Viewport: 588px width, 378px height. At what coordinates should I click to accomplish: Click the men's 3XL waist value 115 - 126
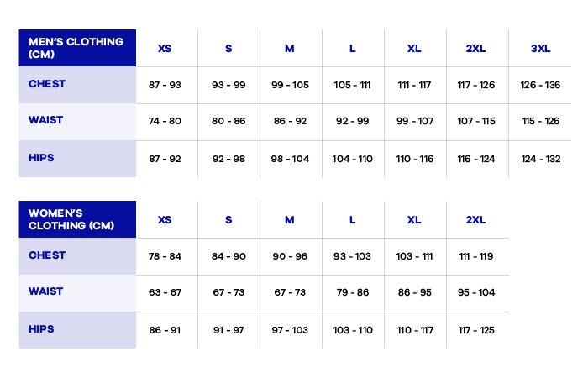click(x=540, y=122)
